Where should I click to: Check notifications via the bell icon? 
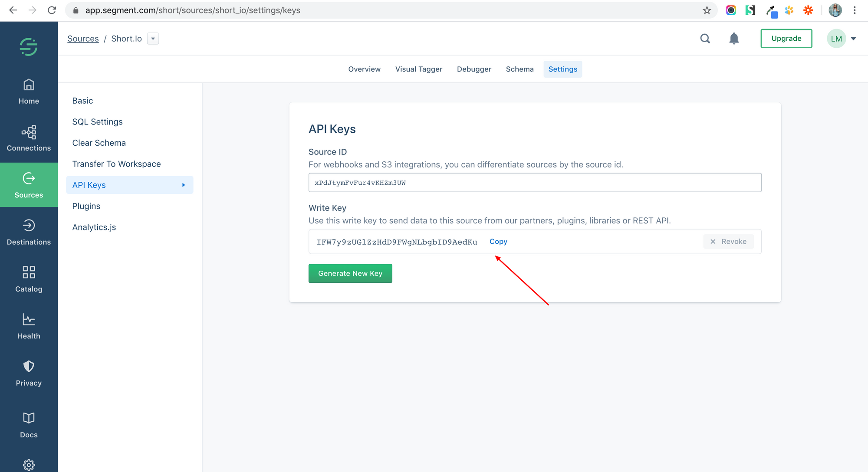(x=734, y=38)
